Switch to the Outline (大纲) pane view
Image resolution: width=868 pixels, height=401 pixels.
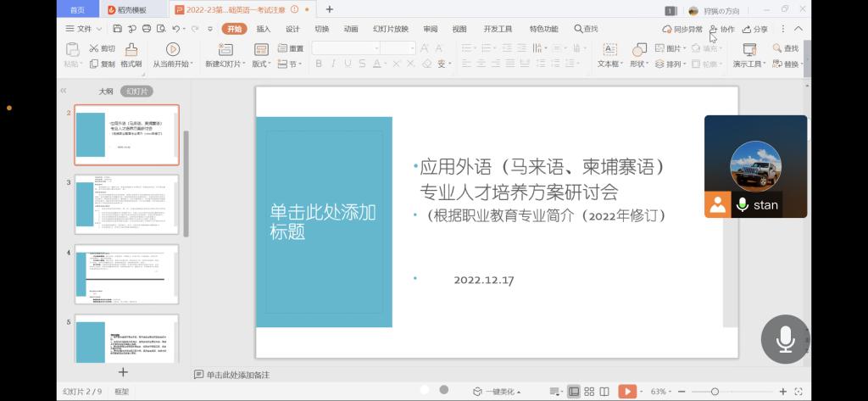click(105, 91)
